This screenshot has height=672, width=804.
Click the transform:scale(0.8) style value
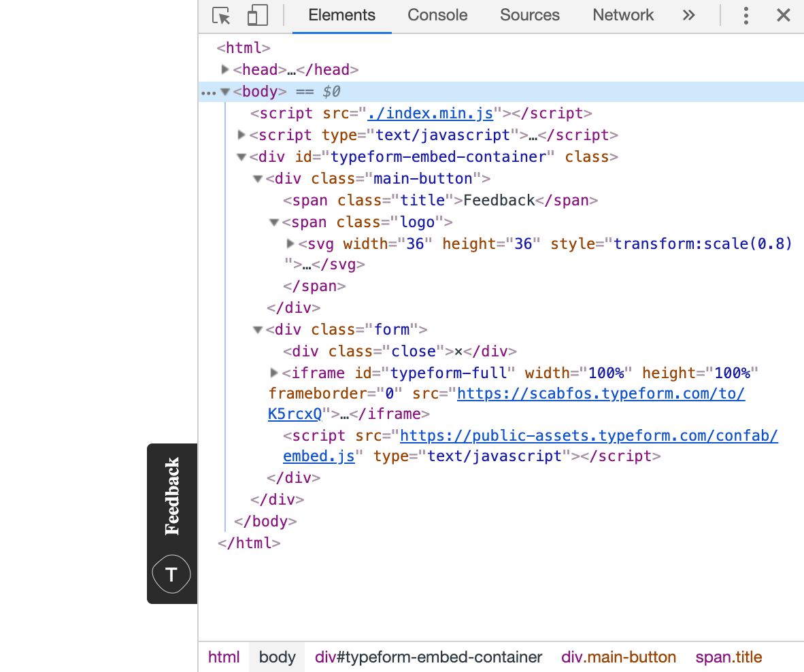(x=703, y=244)
